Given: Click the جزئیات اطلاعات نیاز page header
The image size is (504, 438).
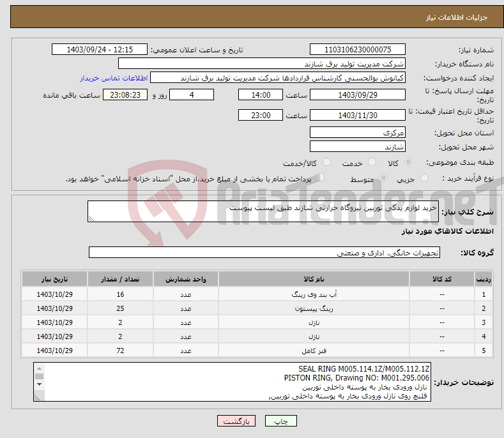Looking at the screenshot, I should point(457,17).
